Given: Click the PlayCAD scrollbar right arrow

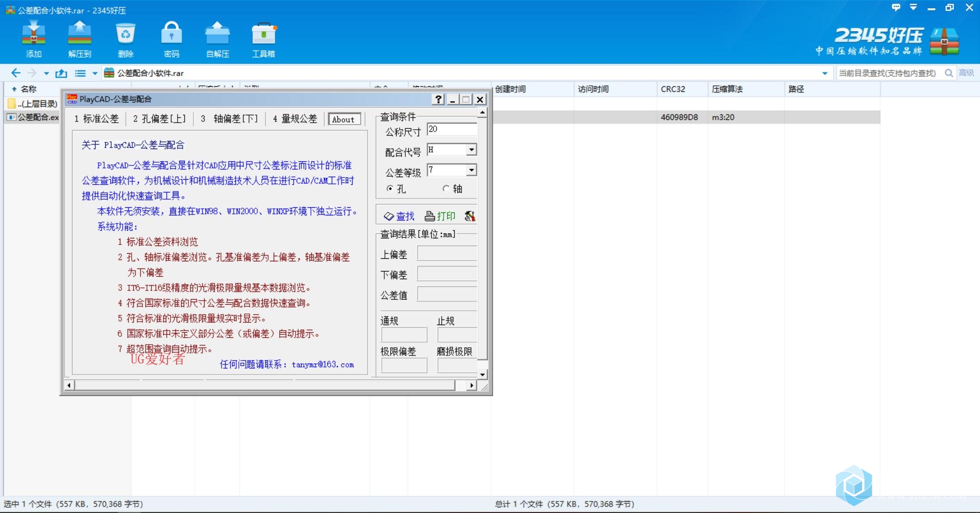Looking at the screenshot, I should click(472, 385).
